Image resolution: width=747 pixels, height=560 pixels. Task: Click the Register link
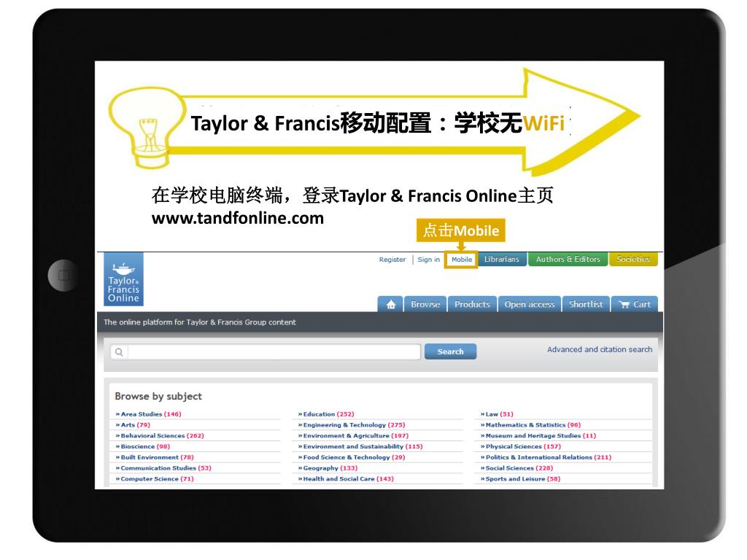tap(392, 260)
